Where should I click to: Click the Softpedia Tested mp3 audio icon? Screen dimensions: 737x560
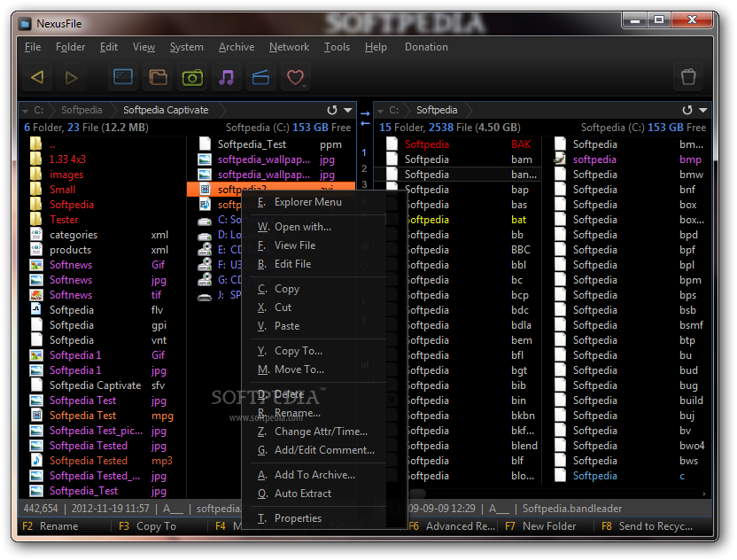(36, 461)
